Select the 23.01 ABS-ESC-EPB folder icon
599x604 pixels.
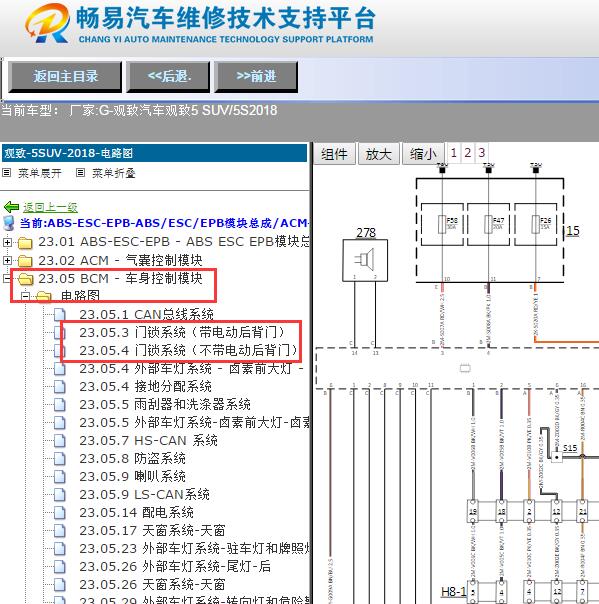tap(25, 243)
